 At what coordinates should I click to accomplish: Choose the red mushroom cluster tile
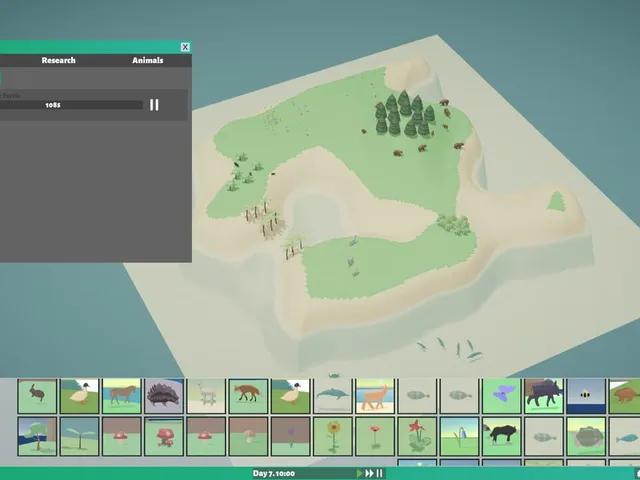point(164,436)
